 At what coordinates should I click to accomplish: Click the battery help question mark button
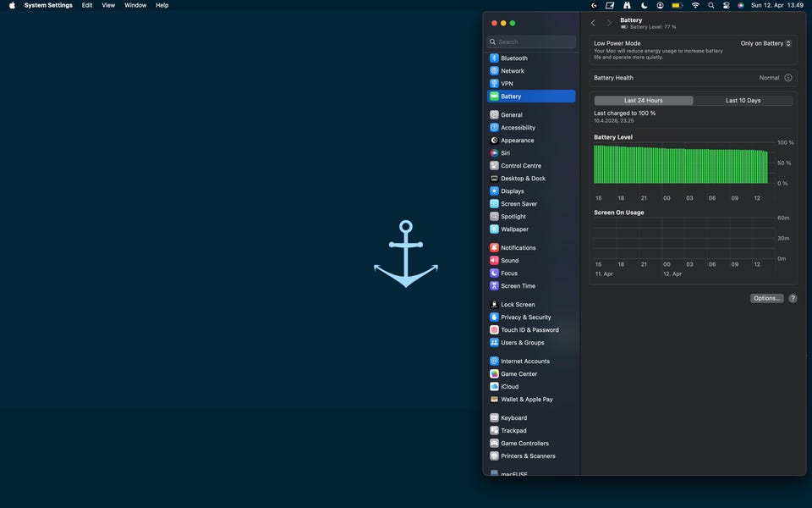point(793,299)
